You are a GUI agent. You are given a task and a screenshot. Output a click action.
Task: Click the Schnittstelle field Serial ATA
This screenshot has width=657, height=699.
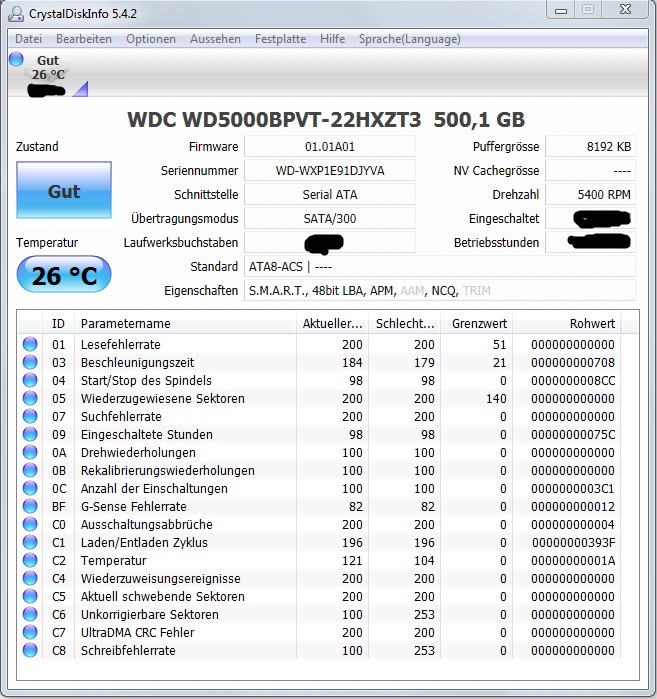330,194
